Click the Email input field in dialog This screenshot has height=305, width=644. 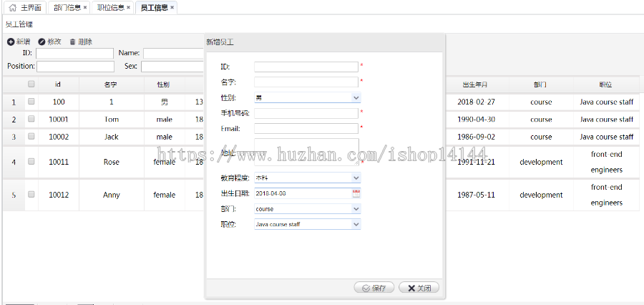click(306, 128)
